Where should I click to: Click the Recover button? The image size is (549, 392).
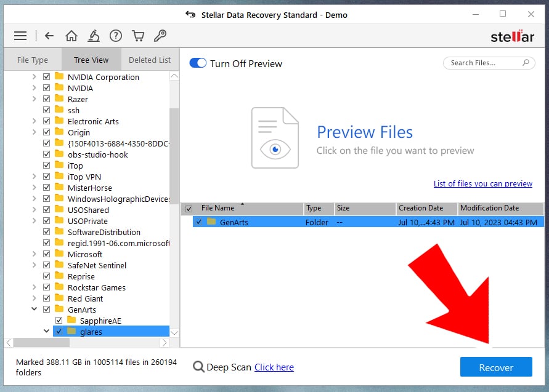point(496,367)
